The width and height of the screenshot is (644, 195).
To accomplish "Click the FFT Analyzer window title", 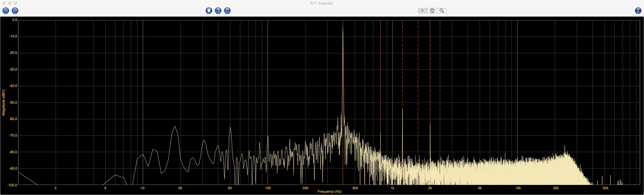I will (x=322, y=3).
